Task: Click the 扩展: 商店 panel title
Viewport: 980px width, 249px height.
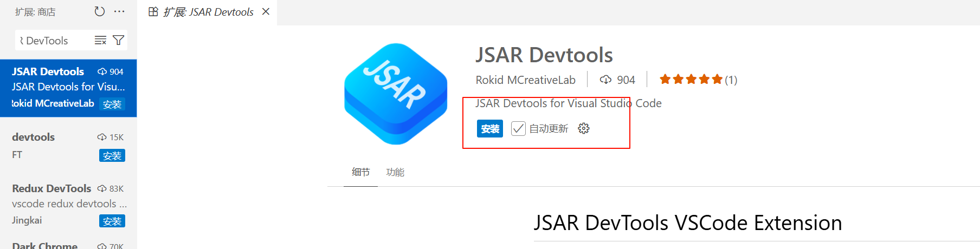Action: [35, 12]
